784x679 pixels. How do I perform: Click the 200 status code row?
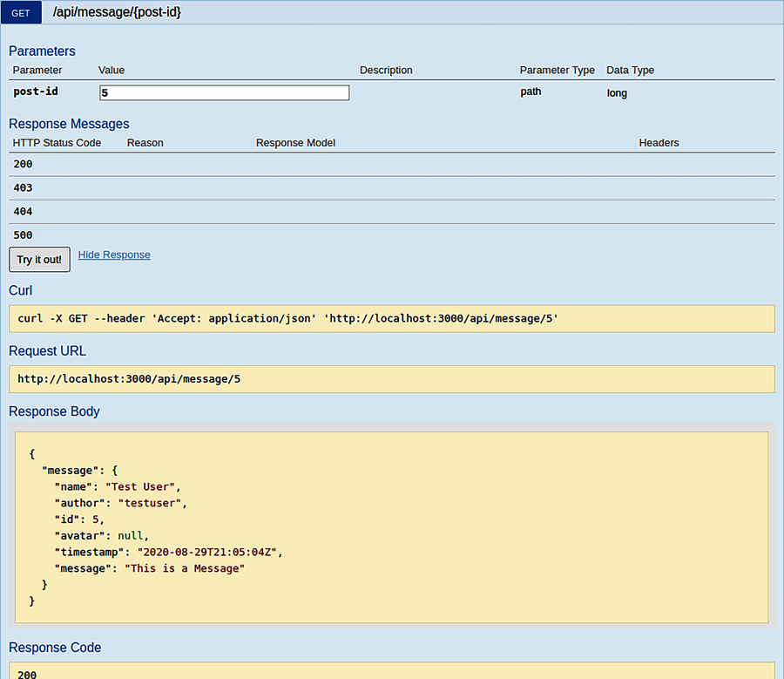point(24,164)
